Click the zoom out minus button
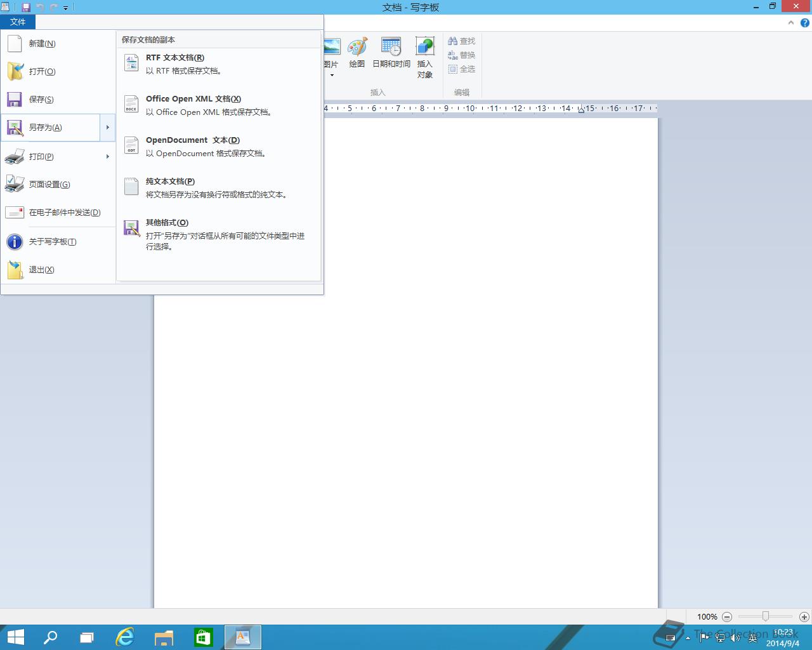 point(727,617)
